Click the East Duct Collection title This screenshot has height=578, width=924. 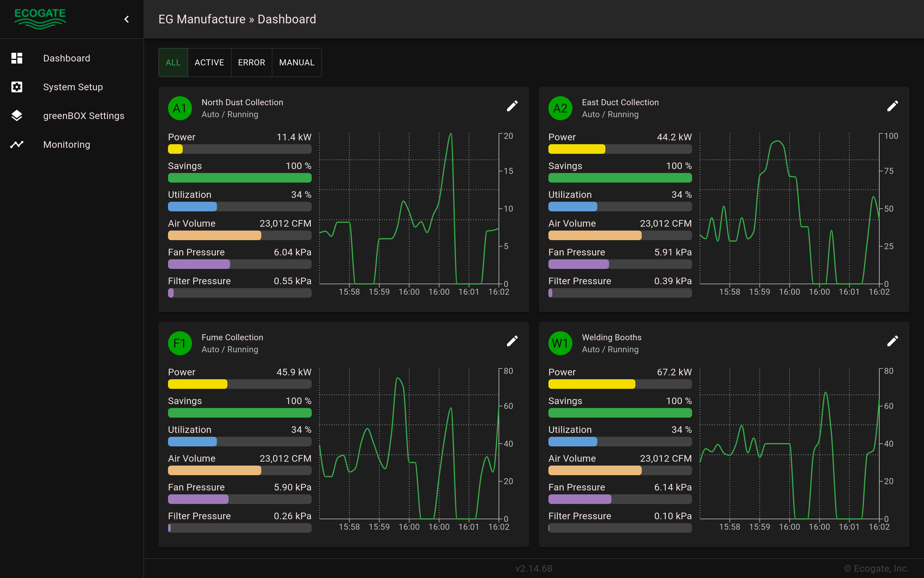tap(620, 103)
